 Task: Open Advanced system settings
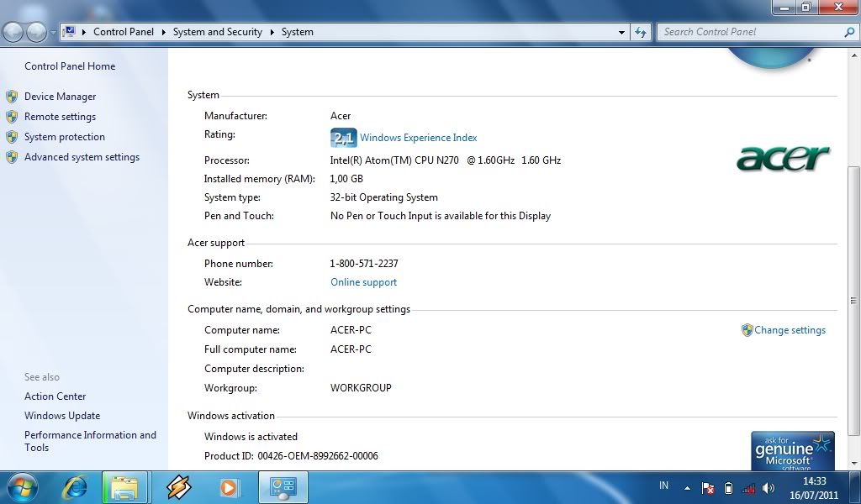coord(82,157)
